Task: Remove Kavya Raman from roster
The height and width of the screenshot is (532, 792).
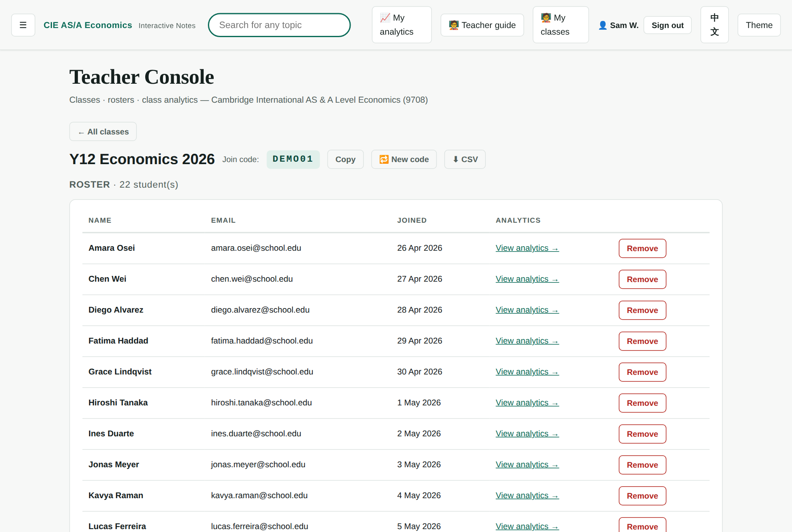Action: (x=642, y=496)
